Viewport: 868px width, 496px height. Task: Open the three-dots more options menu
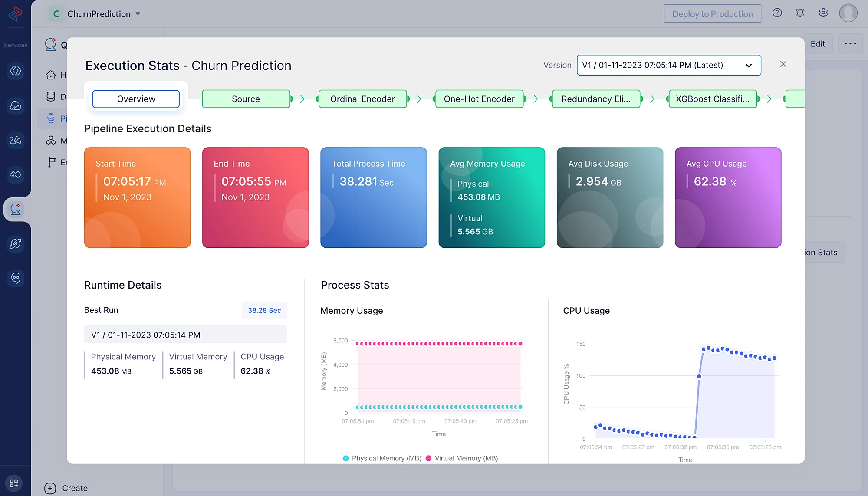tap(850, 44)
